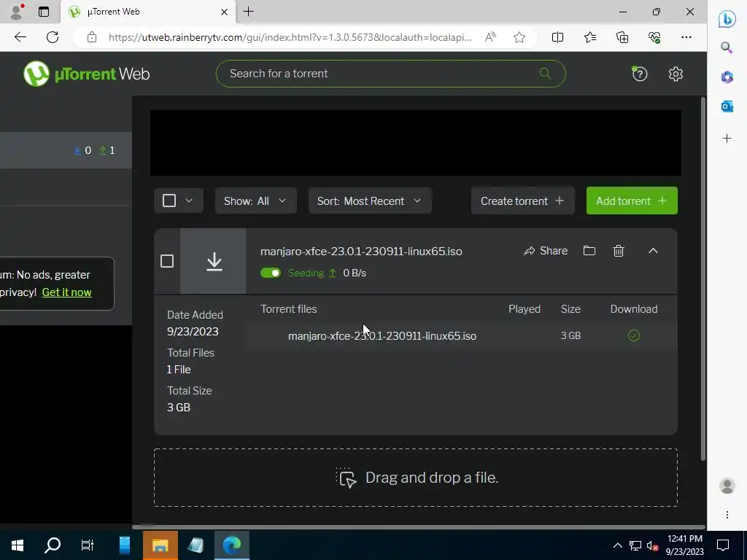
Task: Check the manjaro torrent checkbox
Action: click(x=167, y=261)
